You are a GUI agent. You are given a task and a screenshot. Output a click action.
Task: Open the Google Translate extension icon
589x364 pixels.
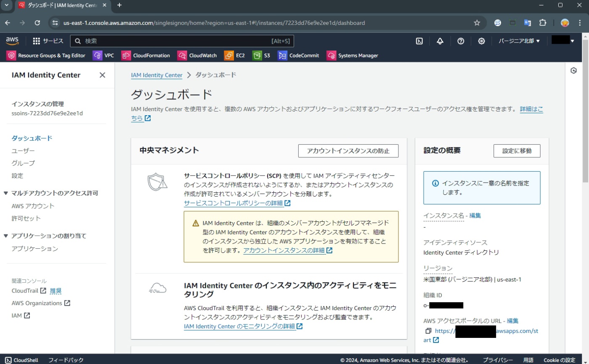(528, 23)
